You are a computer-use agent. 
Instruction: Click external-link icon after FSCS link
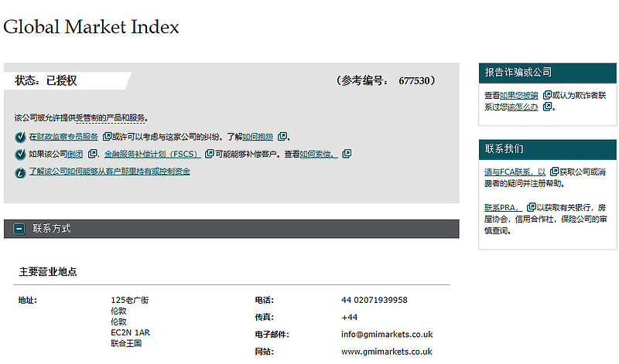coord(209,154)
